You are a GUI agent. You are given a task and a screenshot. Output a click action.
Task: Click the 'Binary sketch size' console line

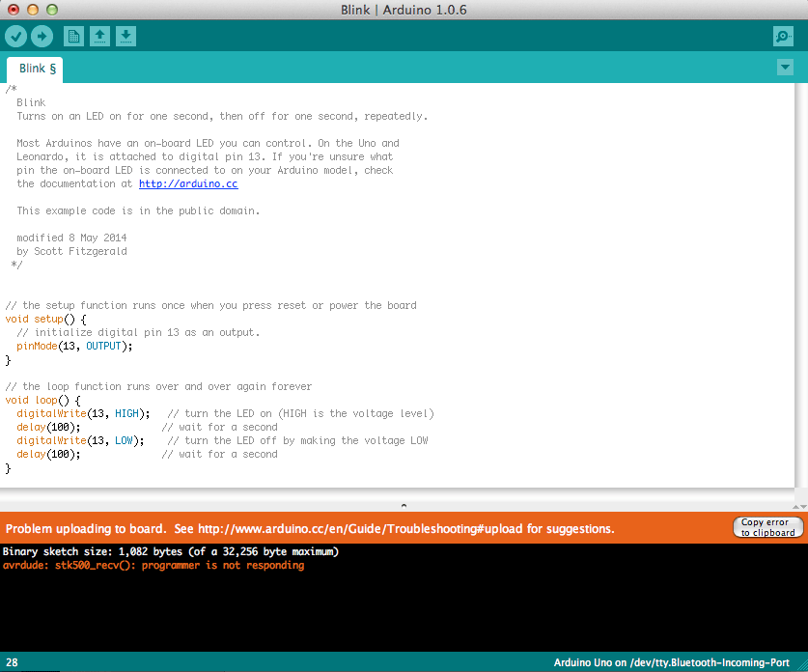[171, 551]
